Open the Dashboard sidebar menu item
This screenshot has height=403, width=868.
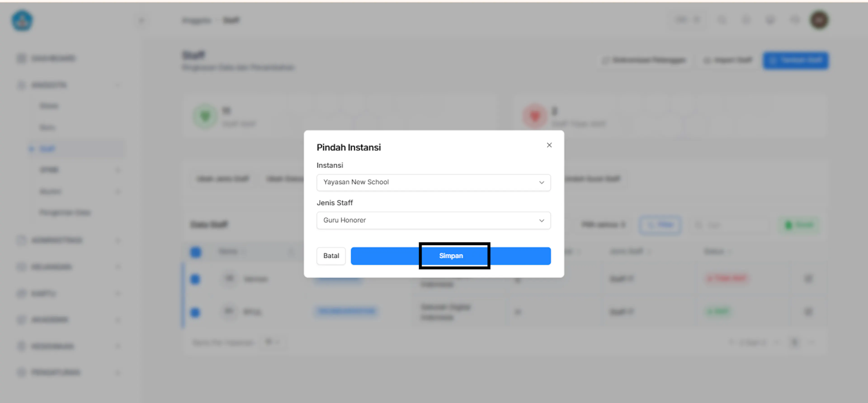point(53,58)
